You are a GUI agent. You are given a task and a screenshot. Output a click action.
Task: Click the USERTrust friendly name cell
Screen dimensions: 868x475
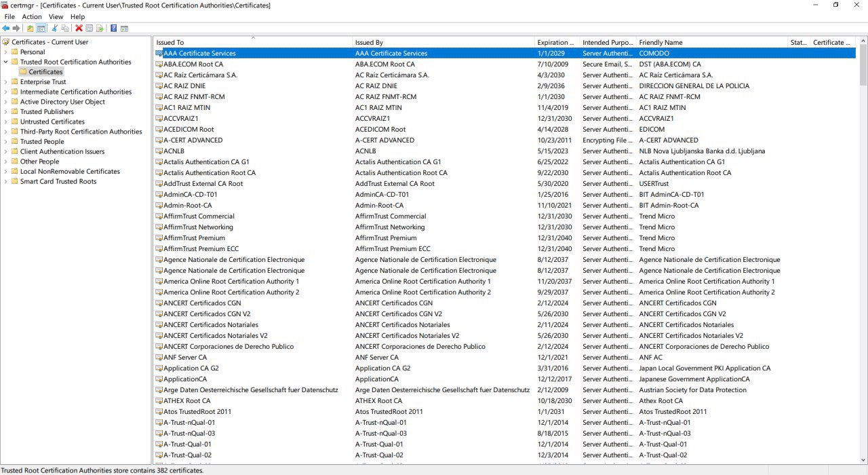tap(654, 183)
